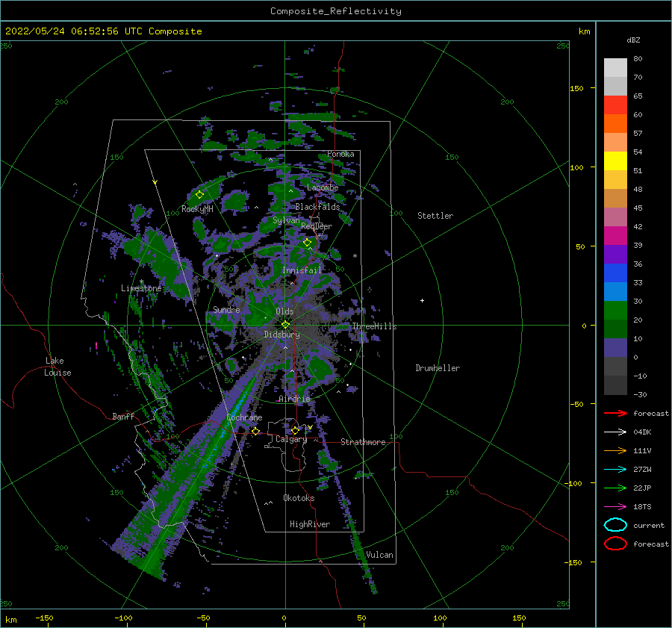This screenshot has height=628, width=672.
Task: Click the Okotoks label
Action: point(299,498)
